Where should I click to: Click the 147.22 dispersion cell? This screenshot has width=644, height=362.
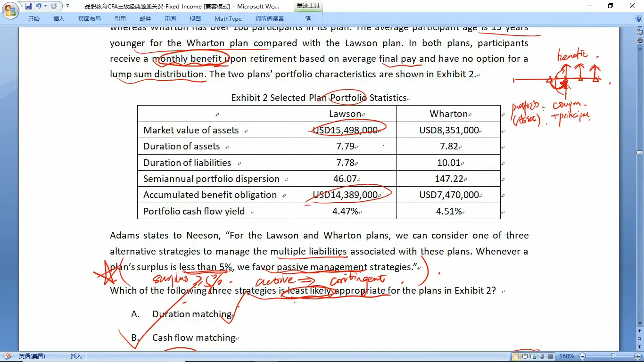pos(448,179)
